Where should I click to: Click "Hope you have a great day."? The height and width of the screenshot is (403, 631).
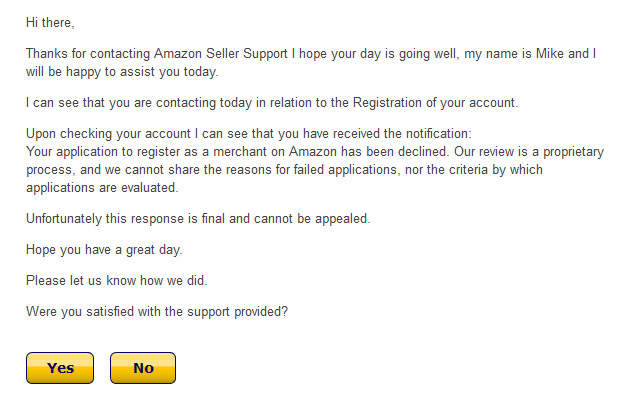tap(105, 249)
